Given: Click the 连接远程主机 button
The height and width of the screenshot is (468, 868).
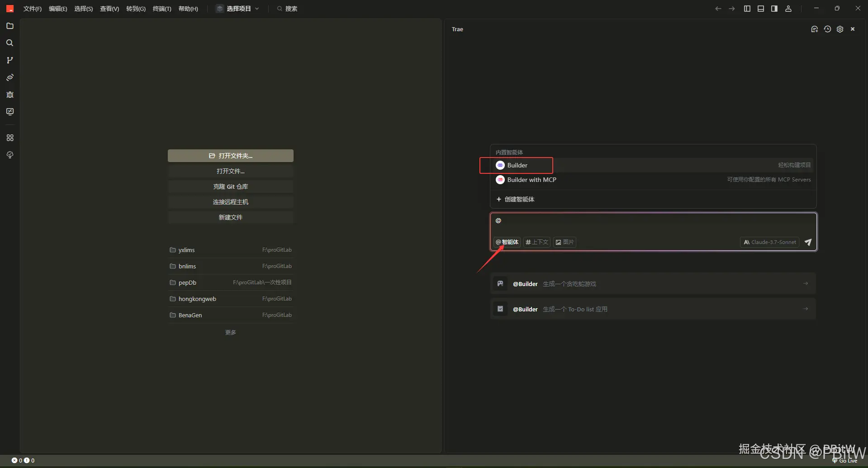Looking at the screenshot, I should 231,202.
